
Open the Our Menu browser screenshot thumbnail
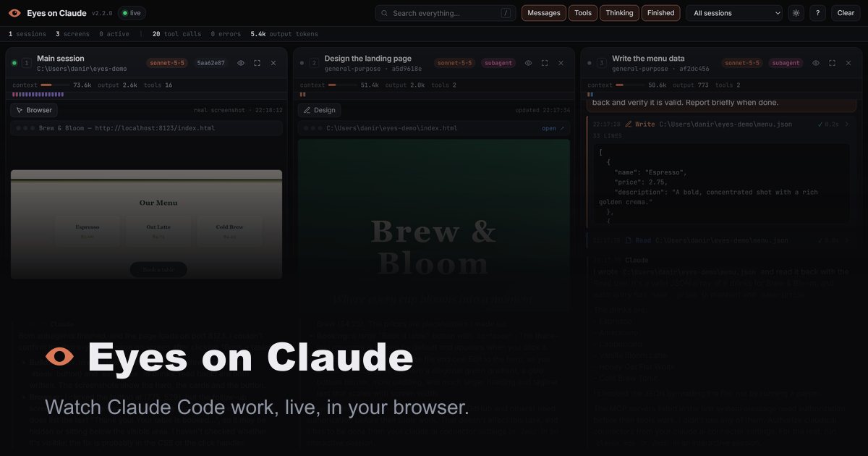(x=146, y=224)
